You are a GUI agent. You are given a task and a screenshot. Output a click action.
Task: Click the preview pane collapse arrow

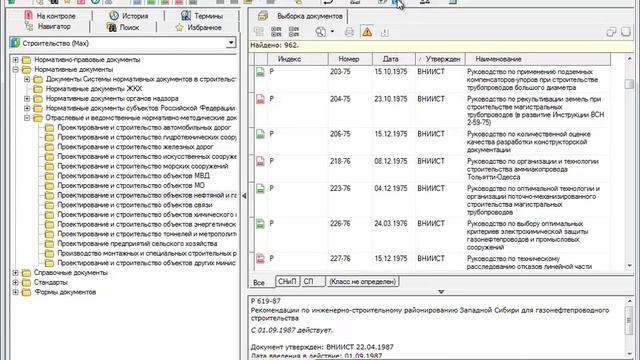click(441, 292)
